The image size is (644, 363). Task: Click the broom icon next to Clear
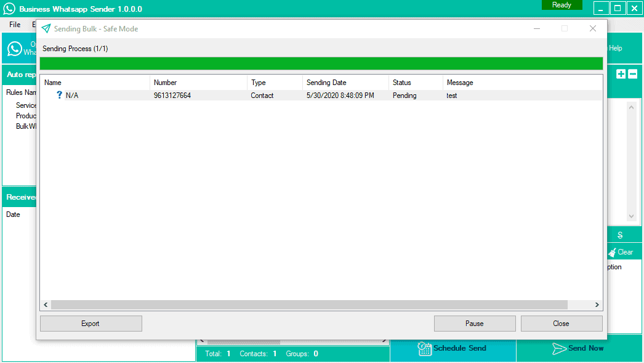click(x=612, y=252)
